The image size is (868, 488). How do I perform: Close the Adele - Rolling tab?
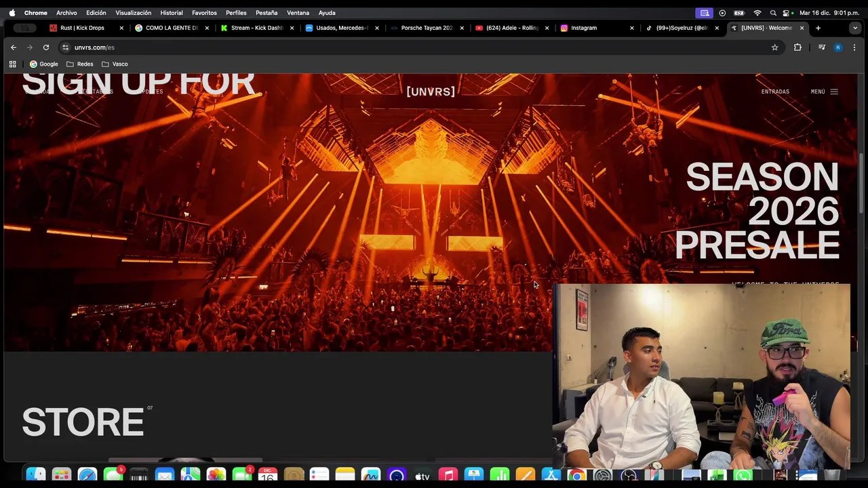(547, 28)
